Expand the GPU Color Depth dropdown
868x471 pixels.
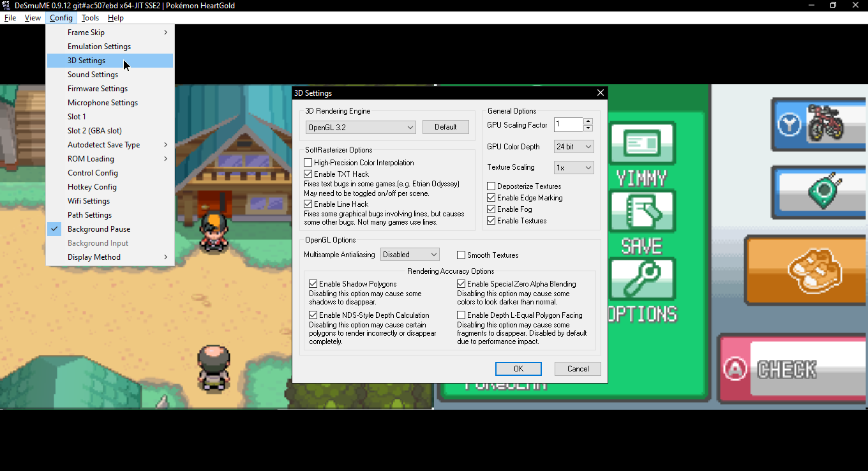(x=574, y=147)
